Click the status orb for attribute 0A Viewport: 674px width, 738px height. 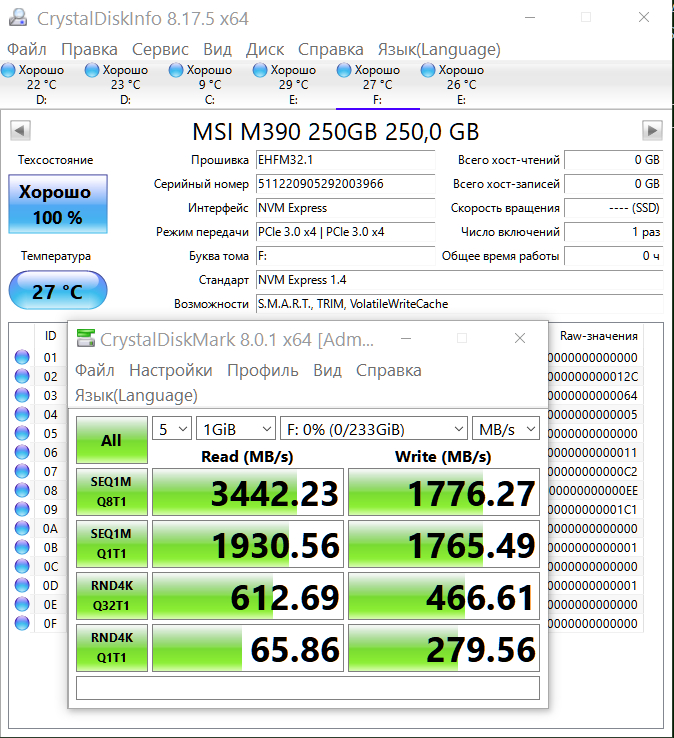pos(22,528)
